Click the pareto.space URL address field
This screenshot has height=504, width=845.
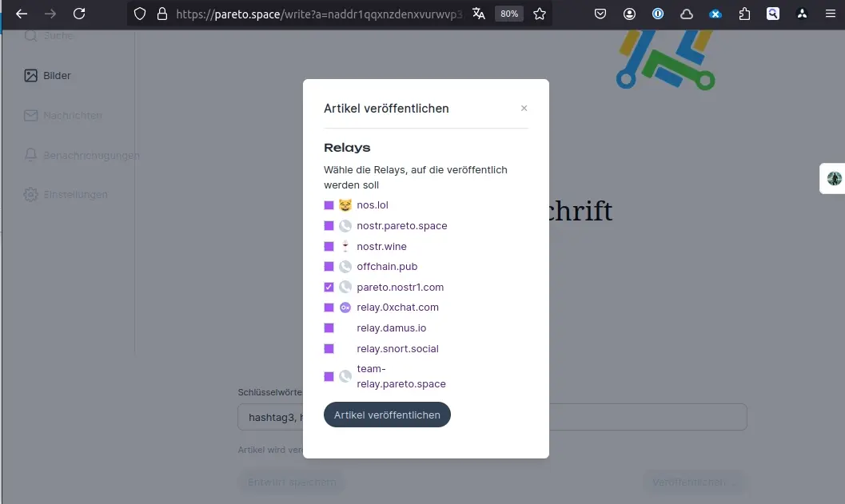pos(319,14)
